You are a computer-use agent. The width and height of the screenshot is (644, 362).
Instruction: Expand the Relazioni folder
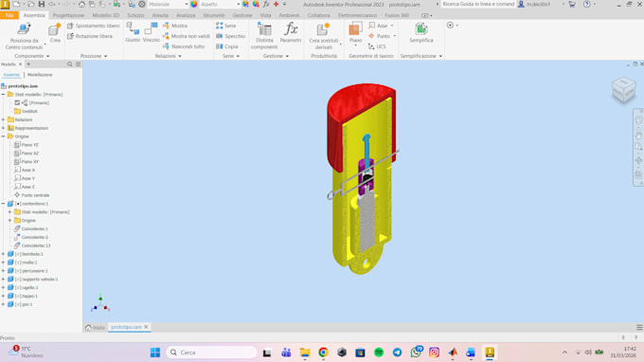3,119
